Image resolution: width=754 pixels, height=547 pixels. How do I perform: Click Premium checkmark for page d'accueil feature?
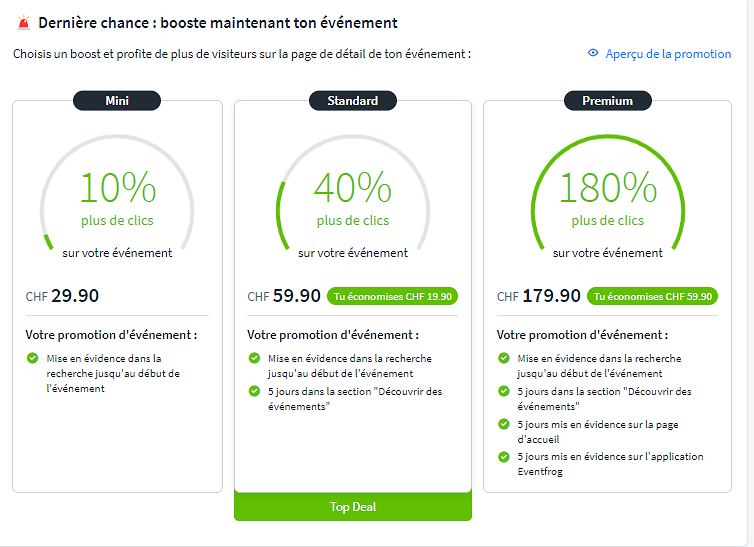504,424
